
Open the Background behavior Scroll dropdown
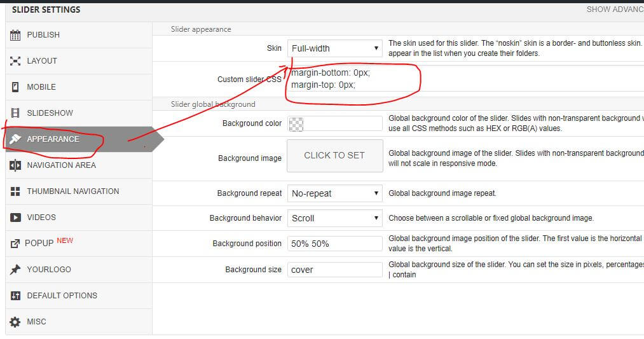click(x=334, y=218)
